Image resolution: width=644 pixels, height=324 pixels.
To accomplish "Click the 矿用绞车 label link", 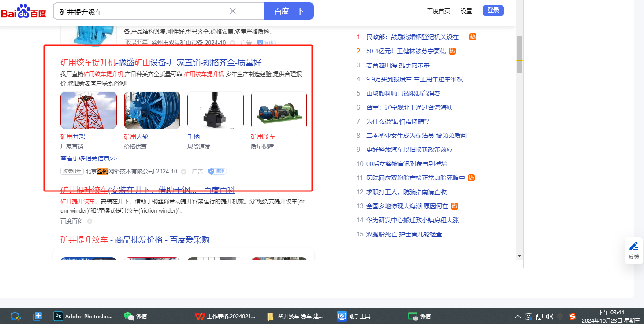I will (x=263, y=136).
